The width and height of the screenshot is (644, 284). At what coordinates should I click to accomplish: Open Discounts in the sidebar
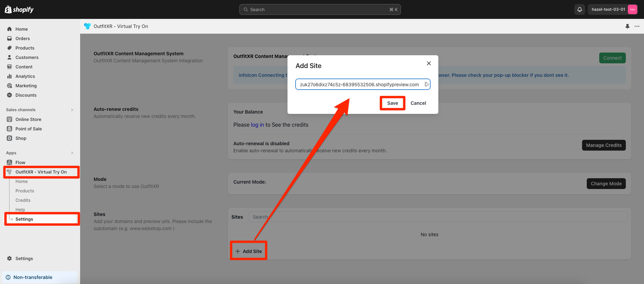click(26, 95)
